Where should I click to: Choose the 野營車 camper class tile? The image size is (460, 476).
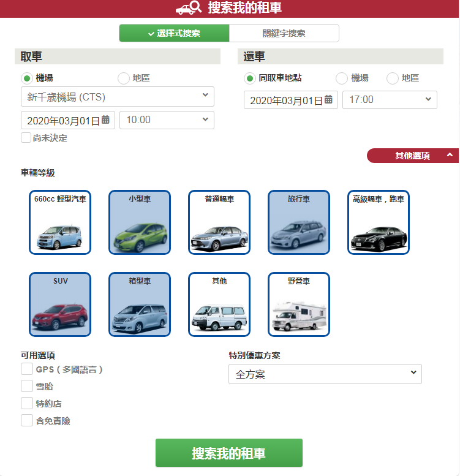click(x=298, y=304)
